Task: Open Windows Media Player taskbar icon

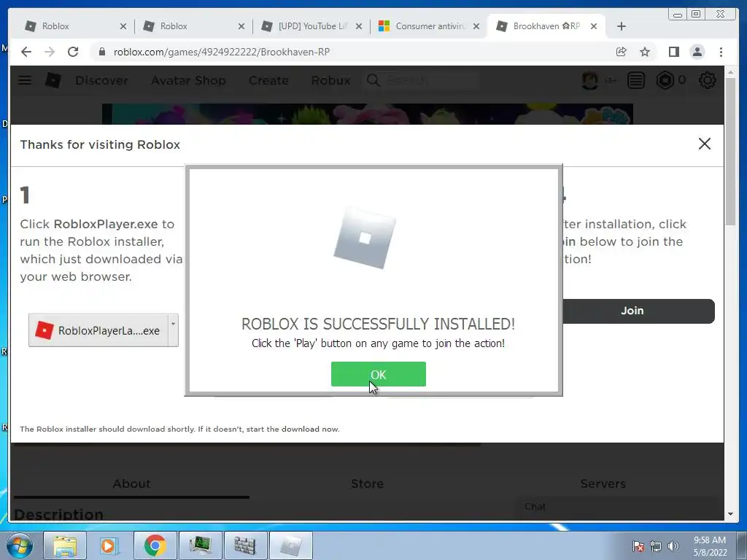Action: (x=109, y=545)
